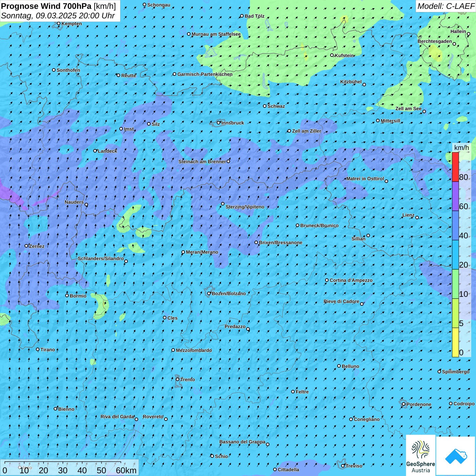Click the dark blue 40-60 km/h legend swatch
The height and width of the screenshot is (476, 476).
point(455,225)
